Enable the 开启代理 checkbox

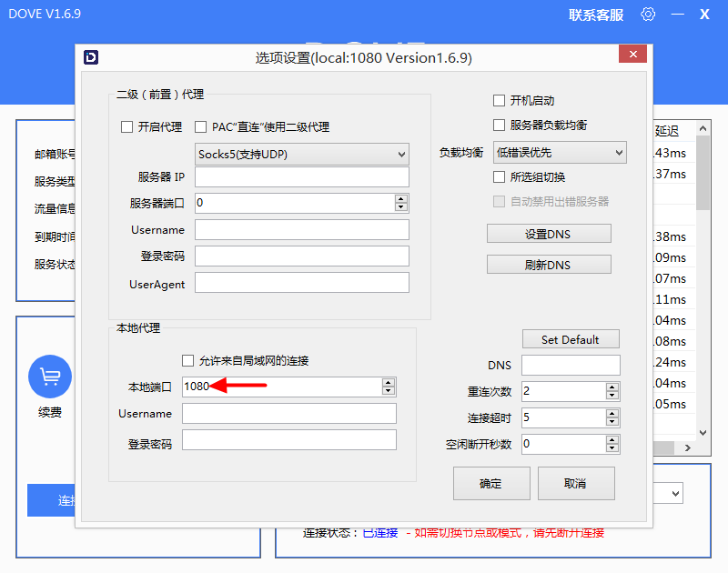127,127
